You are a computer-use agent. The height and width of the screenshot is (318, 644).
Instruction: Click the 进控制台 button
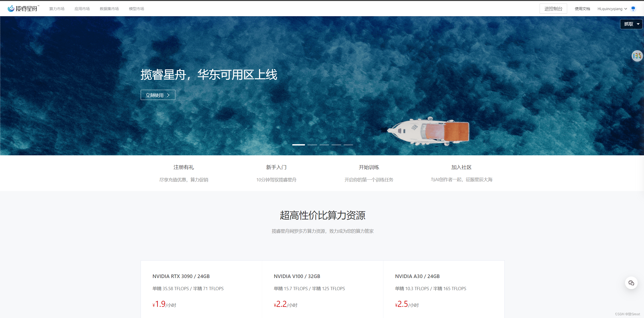click(x=553, y=9)
